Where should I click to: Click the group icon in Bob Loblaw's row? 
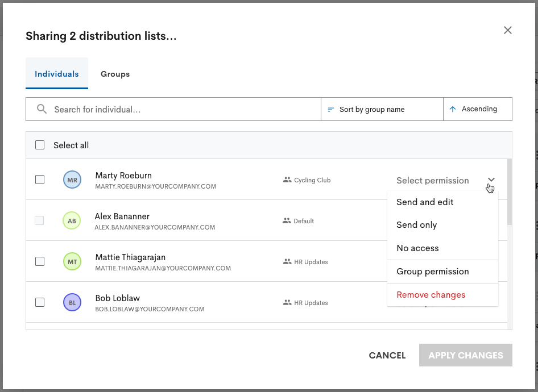287,303
